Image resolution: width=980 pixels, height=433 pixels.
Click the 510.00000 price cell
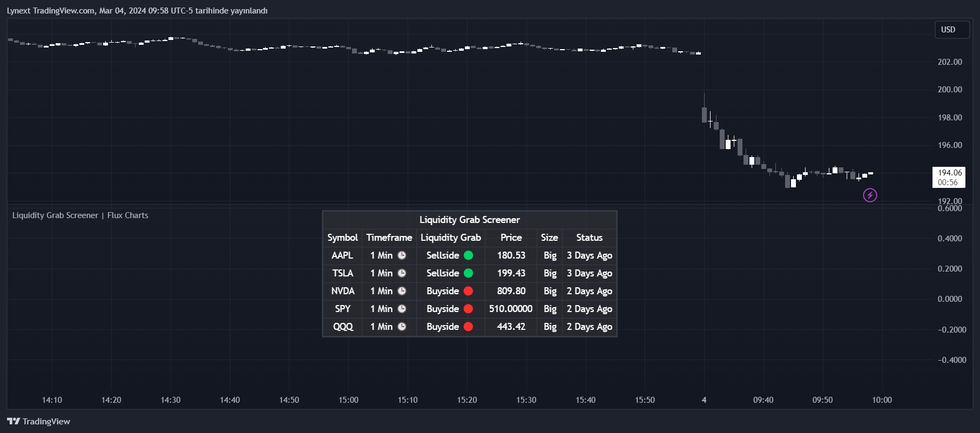(x=511, y=309)
